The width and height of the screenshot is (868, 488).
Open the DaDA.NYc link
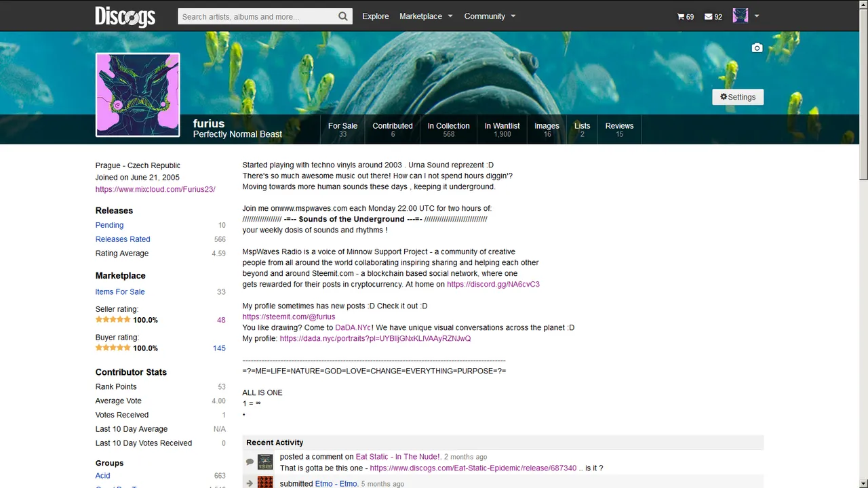tap(353, 327)
